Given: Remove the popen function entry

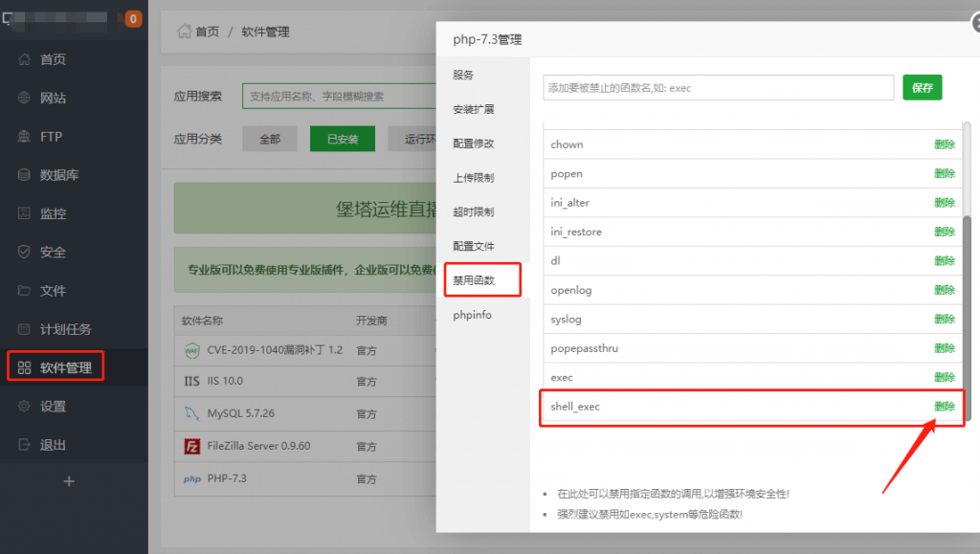Looking at the screenshot, I should [944, 174].
